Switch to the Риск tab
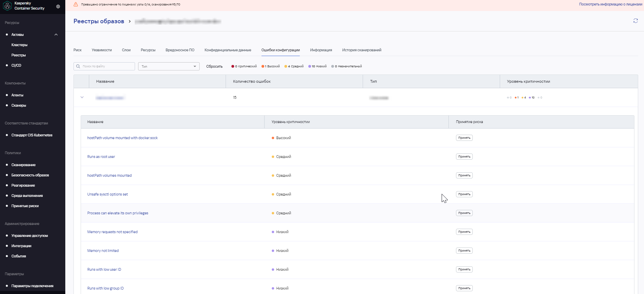The height and width of the screenshot is (294, 644). (78, 50)
